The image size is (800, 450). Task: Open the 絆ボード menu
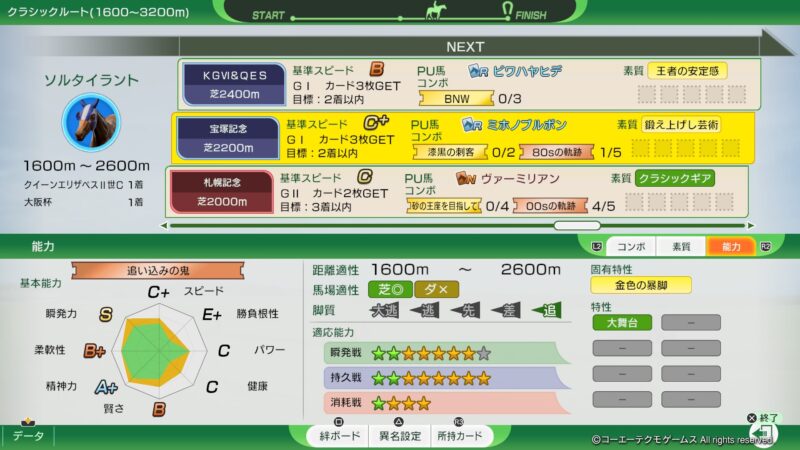(x=339, y=436)
